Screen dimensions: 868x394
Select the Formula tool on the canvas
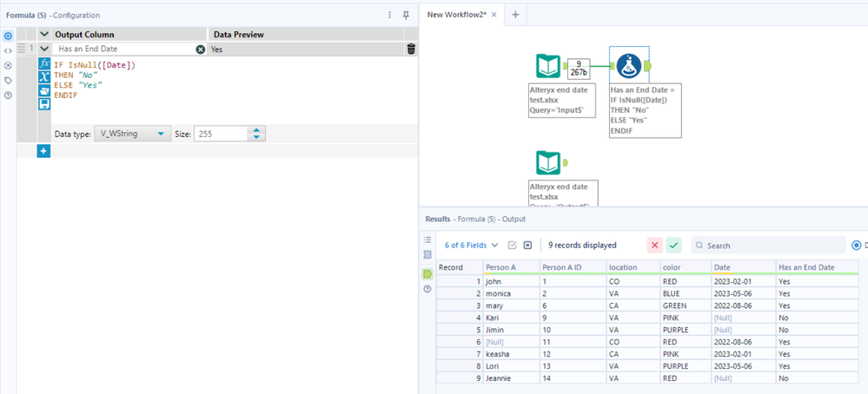(628, 66)
